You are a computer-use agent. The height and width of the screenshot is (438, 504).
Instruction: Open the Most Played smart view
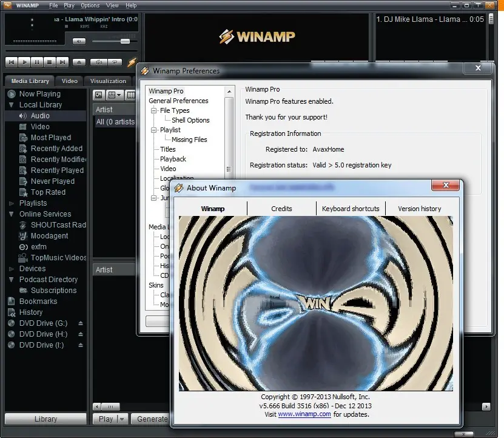(x=51, y=138)
